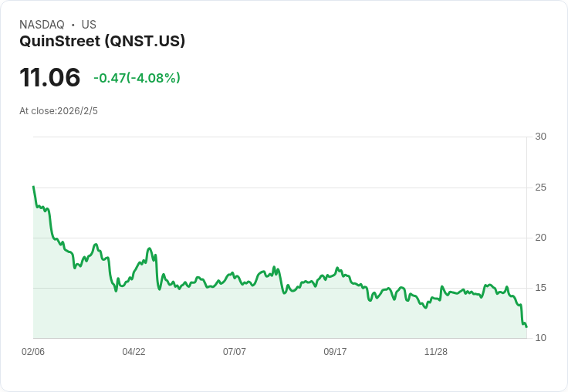This screenshot has height=392, width=568.
Task: Click the 10 price axis label
Action: tap(540, 338)
